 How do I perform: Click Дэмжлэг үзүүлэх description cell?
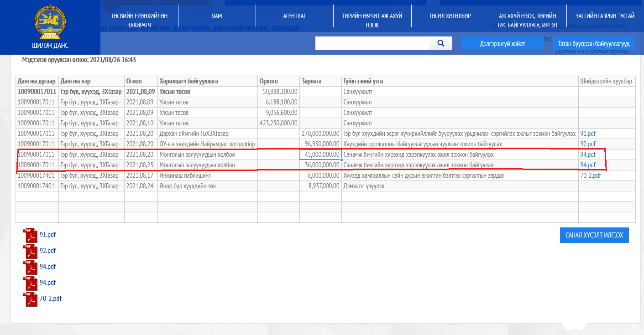tap(460, 186)
